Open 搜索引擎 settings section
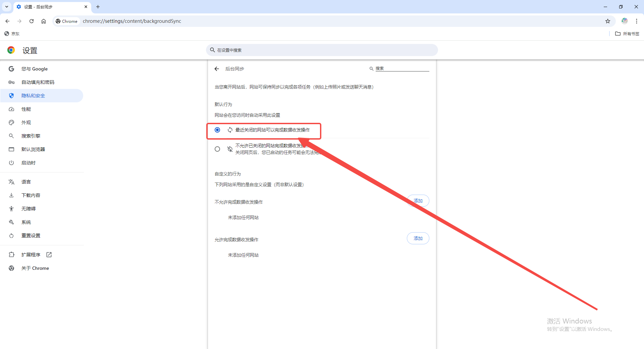Viewport: 644px width, 349px height. click(x=42, y=136)
